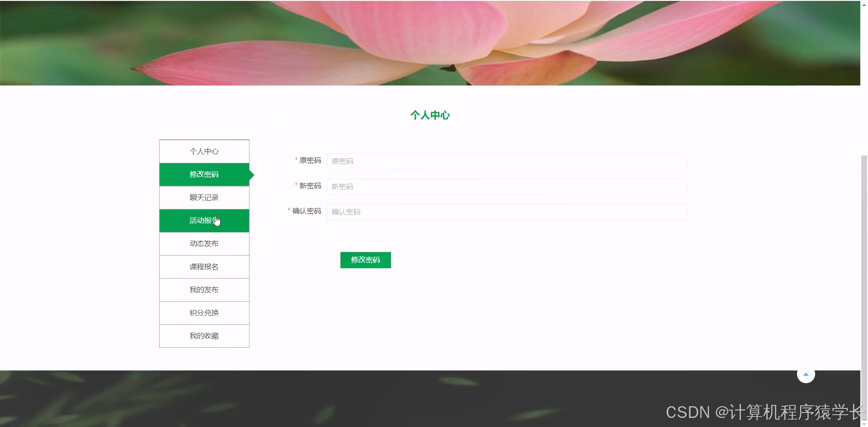868x427 pixels.
Task: Click the 新密码 input box
Action: [x=506, y=186]
